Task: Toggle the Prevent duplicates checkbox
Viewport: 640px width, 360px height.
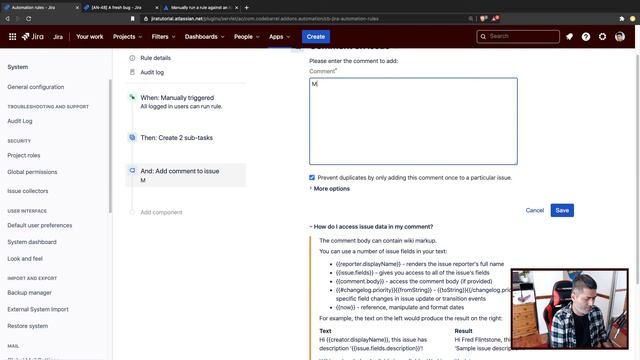Action: [312, 178]
